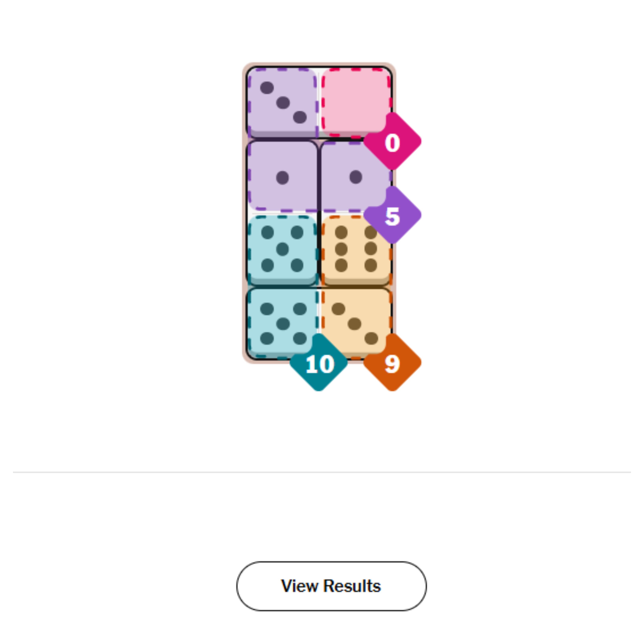This screenshot has width=644, height=644.
Task: Click the center pip of the orange three die
Action: (x=354, y=323)
